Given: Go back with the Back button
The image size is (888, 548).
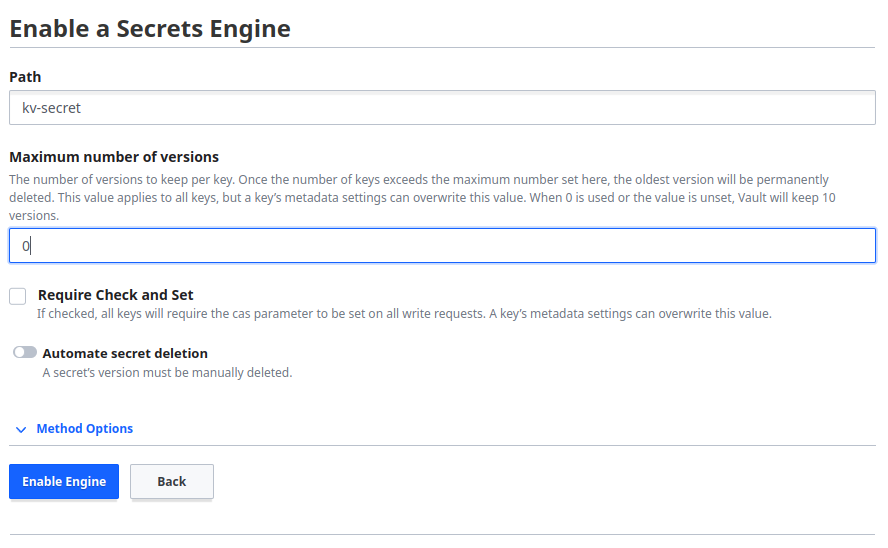Looking at the screenshot, I should pos(171,481).
